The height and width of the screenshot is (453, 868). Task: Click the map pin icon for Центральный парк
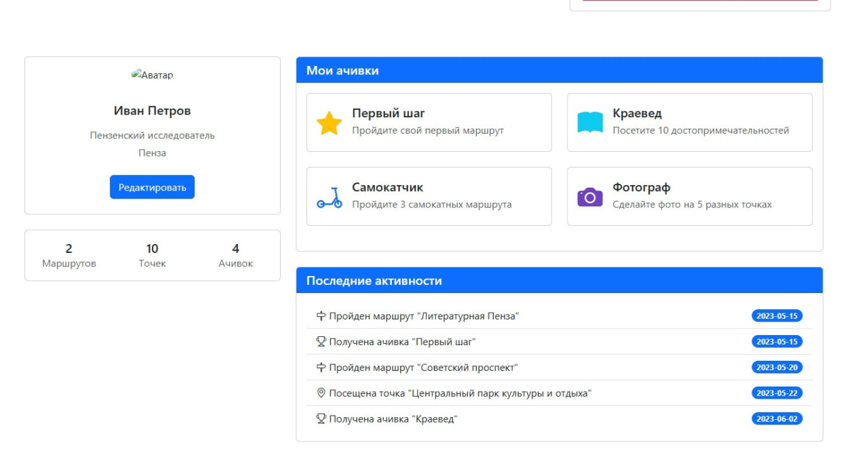[321, 393]
